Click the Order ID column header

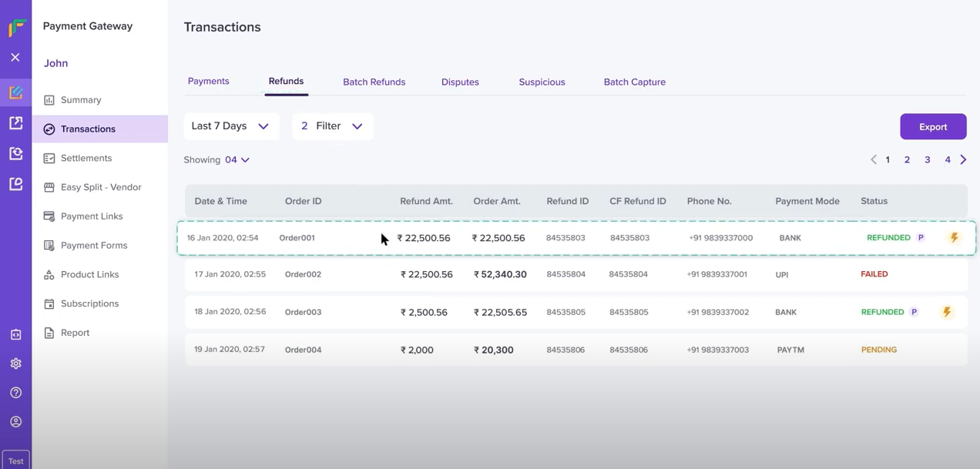pyautogui.click(x=303, y=201)
